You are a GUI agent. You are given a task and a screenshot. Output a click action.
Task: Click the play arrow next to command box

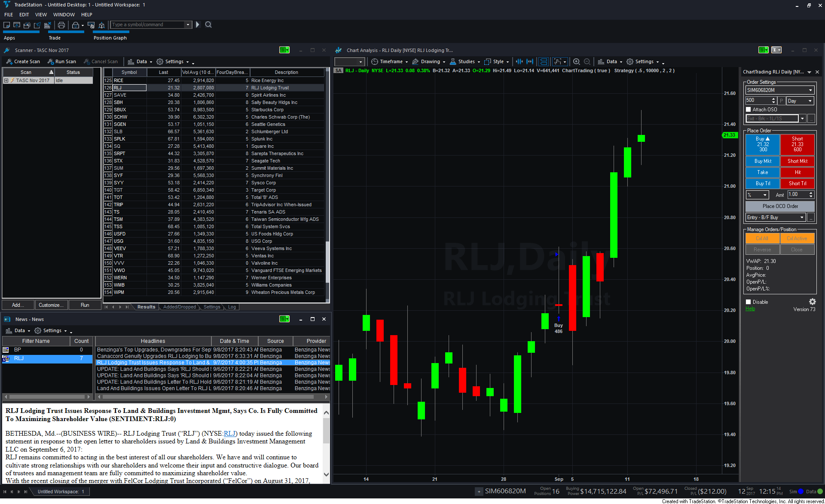pyautogui.click(x=198, y=24)
